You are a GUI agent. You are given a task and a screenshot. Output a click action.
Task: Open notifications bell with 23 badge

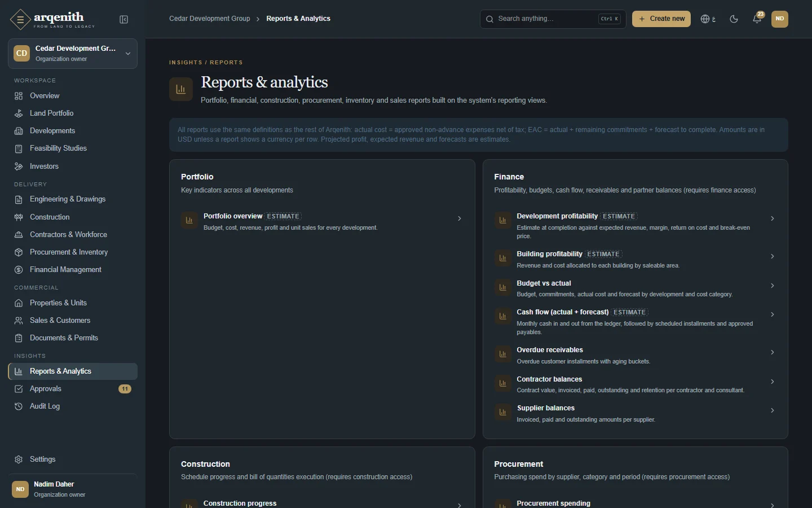(x=757, y=19)
